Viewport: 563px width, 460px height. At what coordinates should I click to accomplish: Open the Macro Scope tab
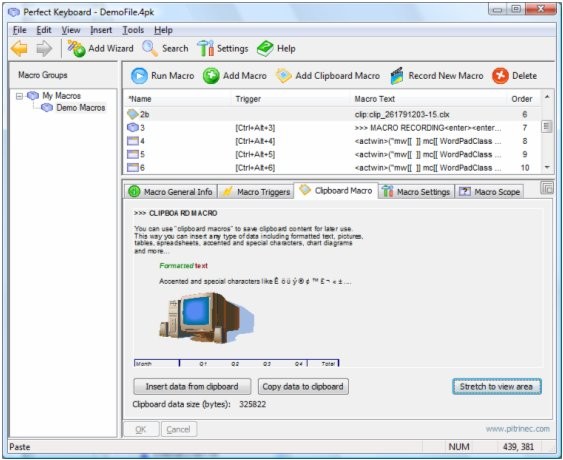coord(489,192)
